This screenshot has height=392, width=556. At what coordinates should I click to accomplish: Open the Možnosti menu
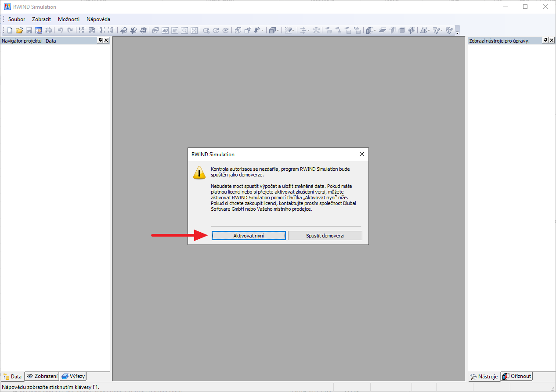[69, 19]
